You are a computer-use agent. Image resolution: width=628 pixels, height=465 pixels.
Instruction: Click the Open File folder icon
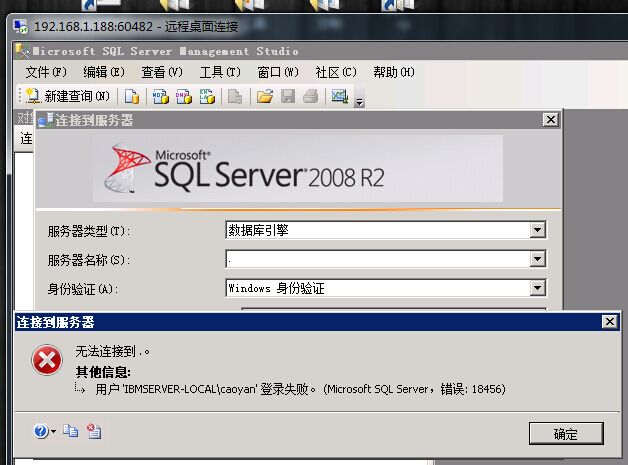(265, 97)
